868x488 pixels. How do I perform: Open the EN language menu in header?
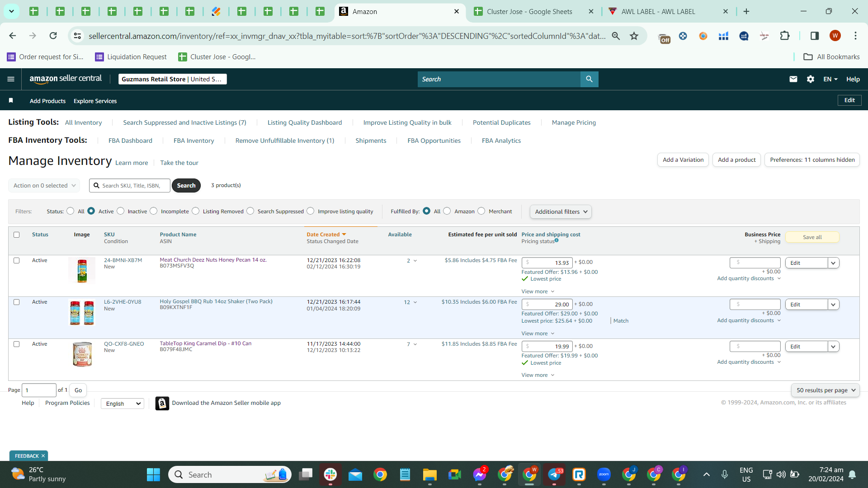pos(830,79)
